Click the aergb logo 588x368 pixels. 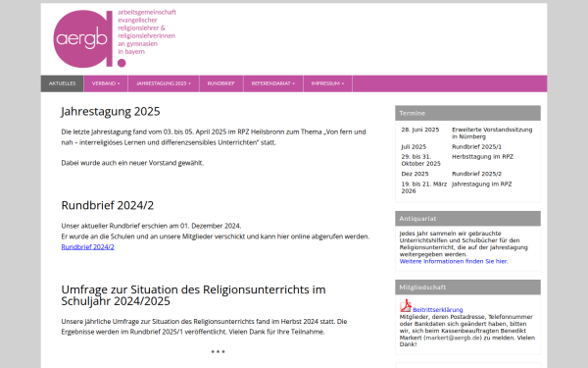click(x=89, y=38)
